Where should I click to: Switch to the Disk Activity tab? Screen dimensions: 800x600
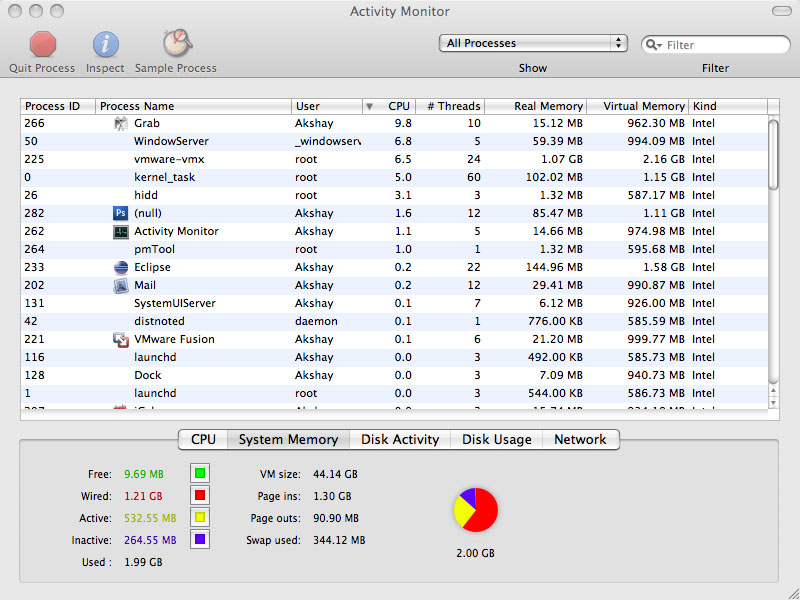click(400, 440)
